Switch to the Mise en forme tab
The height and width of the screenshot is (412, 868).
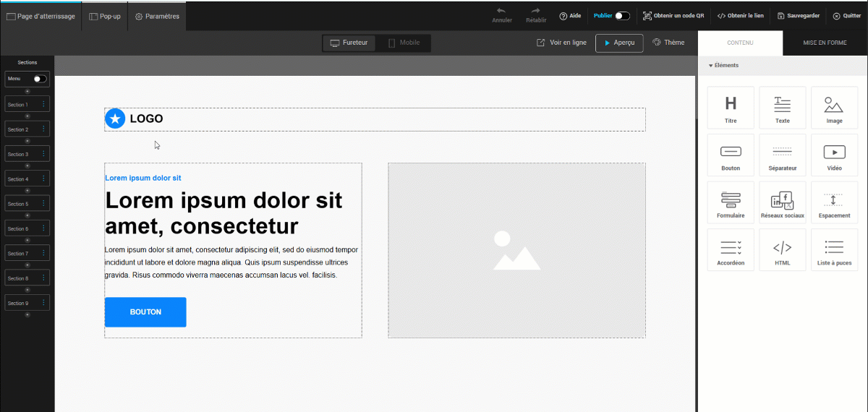point(825,43)
